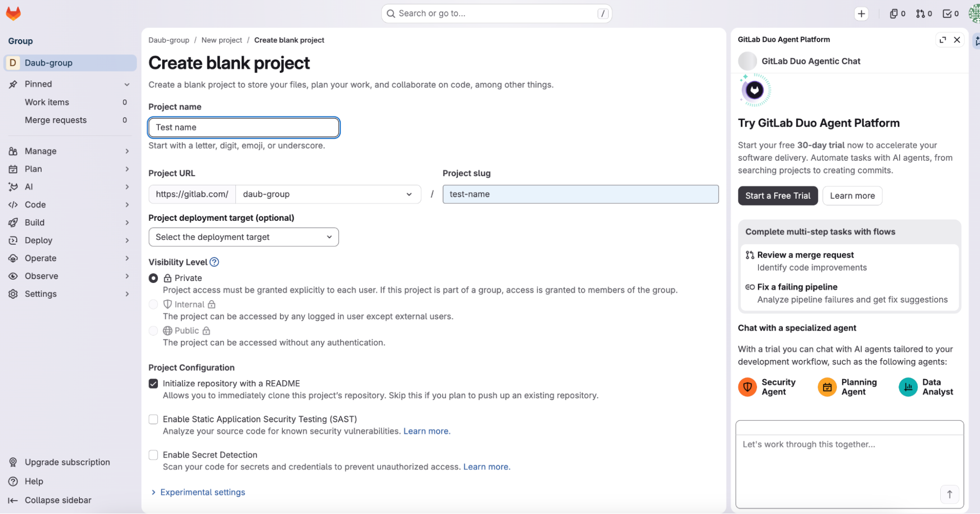Select Daub-group in the sidebar
980x514 pixels.
coord(70,63)
